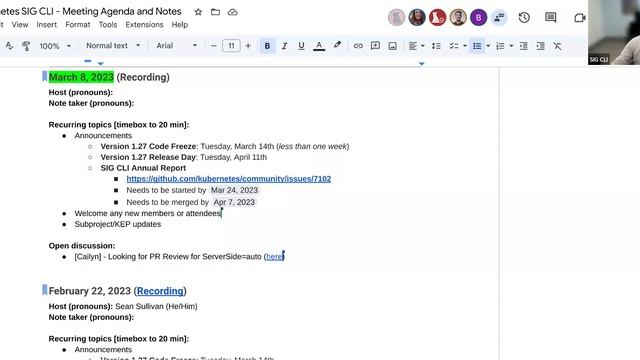This screenshot has height=360, width=640.
Task: Click 'Subproject/KEP updates' bullet
Action: [118, 224]
